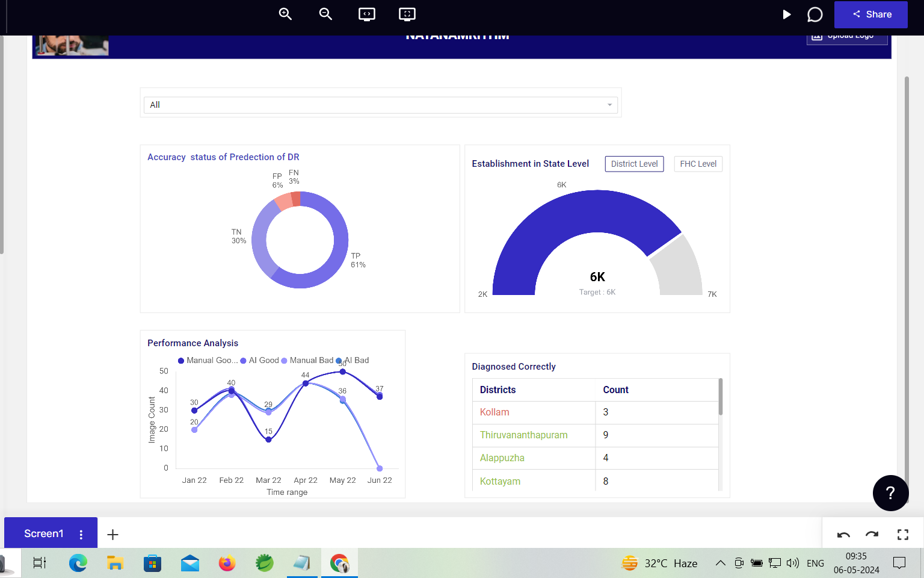Toggle AI Good legend series

[x=260, y=360]
